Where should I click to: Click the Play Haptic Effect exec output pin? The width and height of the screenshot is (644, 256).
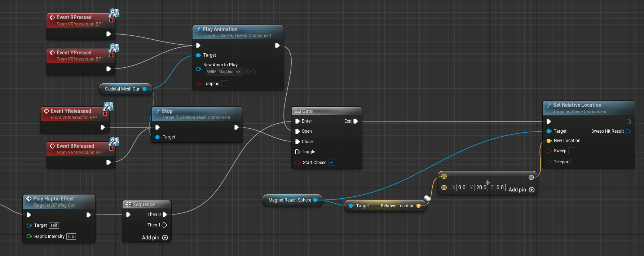click(89, 215)
